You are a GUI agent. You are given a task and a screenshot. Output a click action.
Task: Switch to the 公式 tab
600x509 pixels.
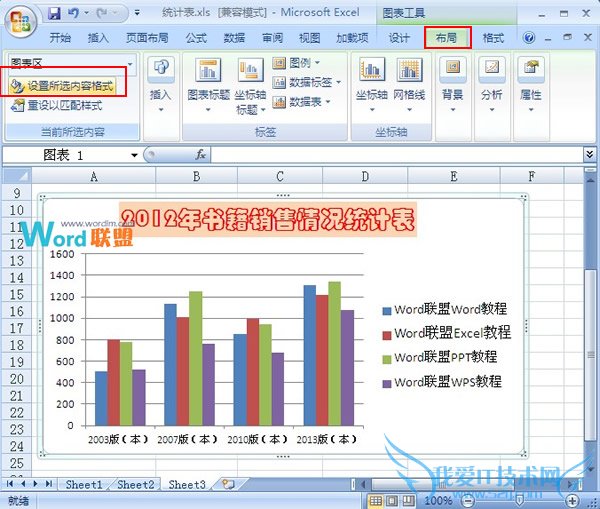[x=196, y=38]
